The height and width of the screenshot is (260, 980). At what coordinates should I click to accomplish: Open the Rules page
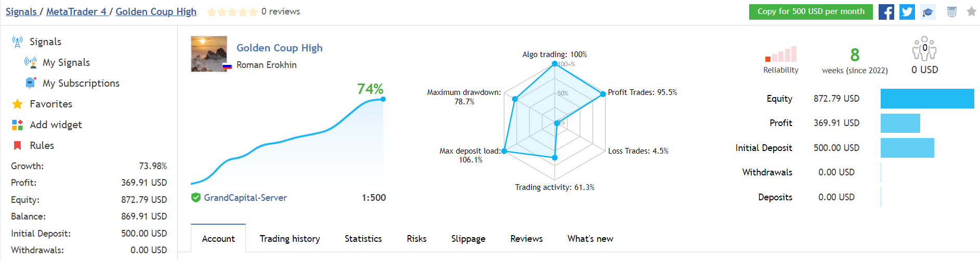[42, 145]
